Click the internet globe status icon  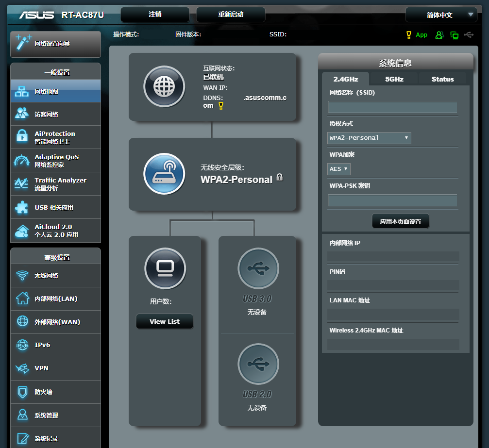[164, 86]
